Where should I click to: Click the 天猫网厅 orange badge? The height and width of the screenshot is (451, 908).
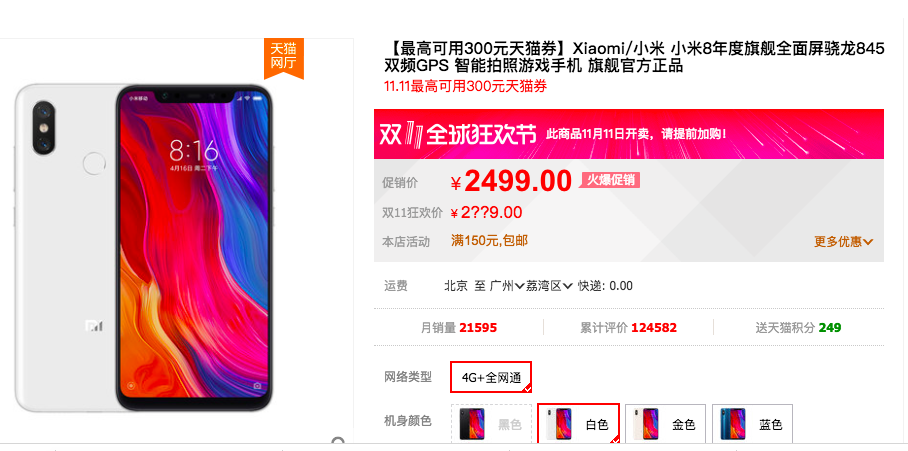point(284,57)
